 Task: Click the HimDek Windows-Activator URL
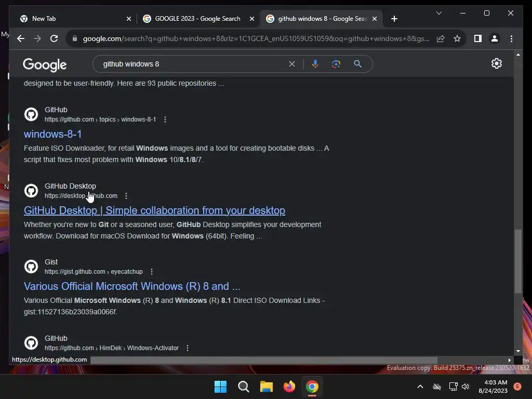[x=112, y=348]
